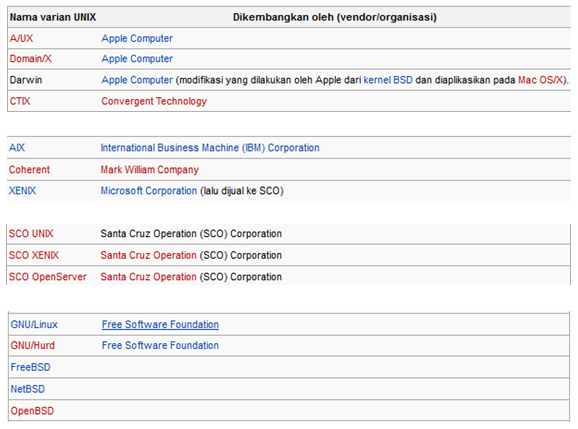Open the GNU/Linux link
Viewport: 578px width, 429px height.
tap(34, 325)
